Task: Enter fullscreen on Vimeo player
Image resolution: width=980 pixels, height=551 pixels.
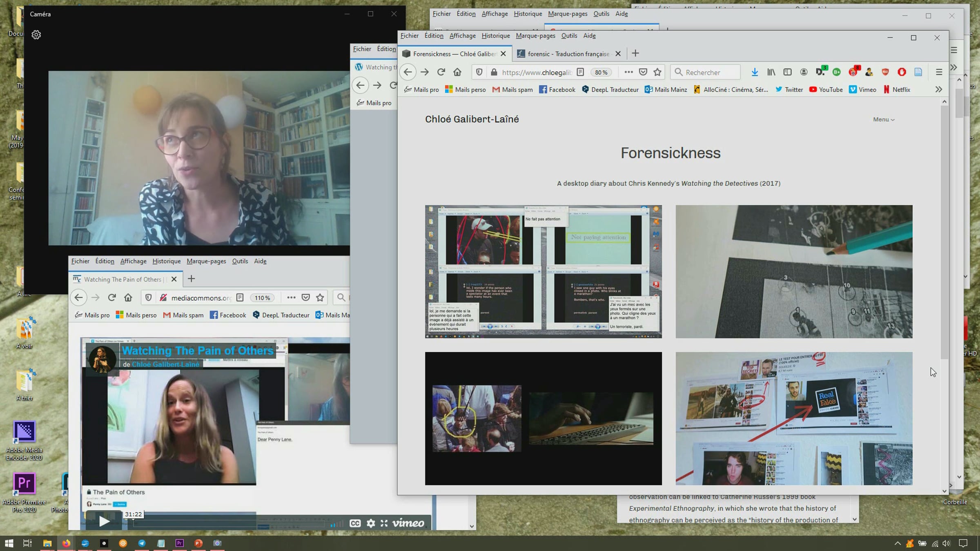Action: [x=384, y=523]
